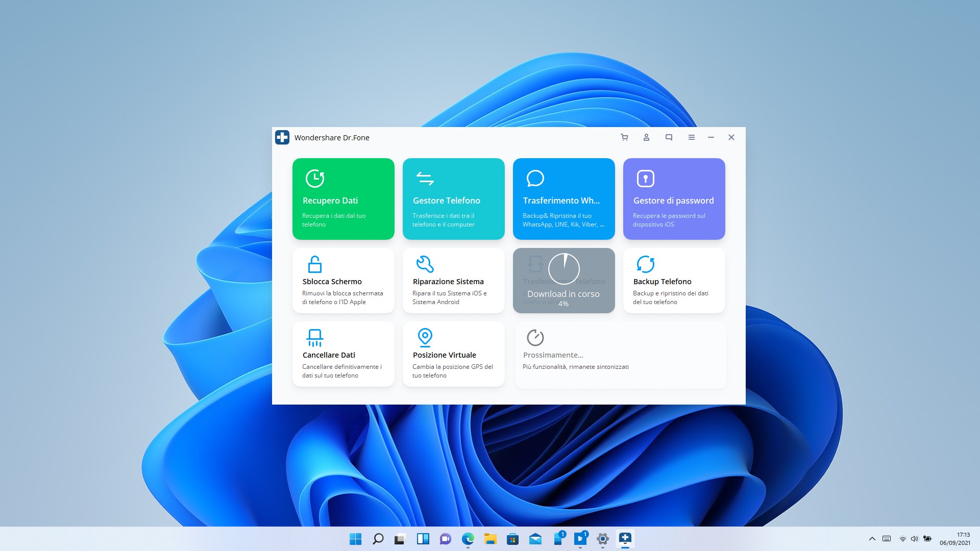Click 'Più funzionalità, rimanete sintonizzati' text
The width and height of the screenshot is (980, 551).
click(x=575, y=367)
